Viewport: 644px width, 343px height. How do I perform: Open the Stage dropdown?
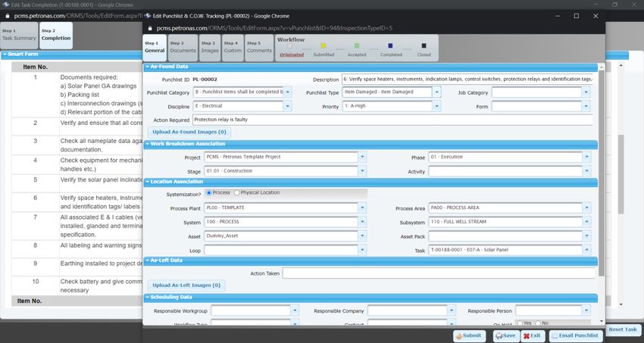click(362, 171)
